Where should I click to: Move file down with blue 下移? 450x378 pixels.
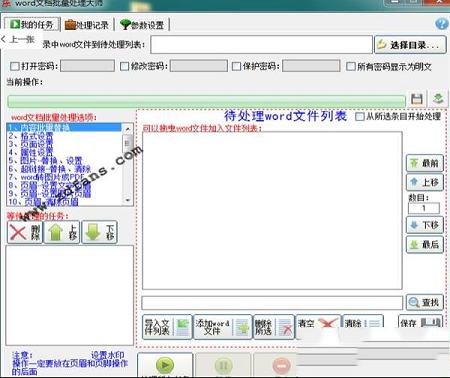[x=425, y=225]
